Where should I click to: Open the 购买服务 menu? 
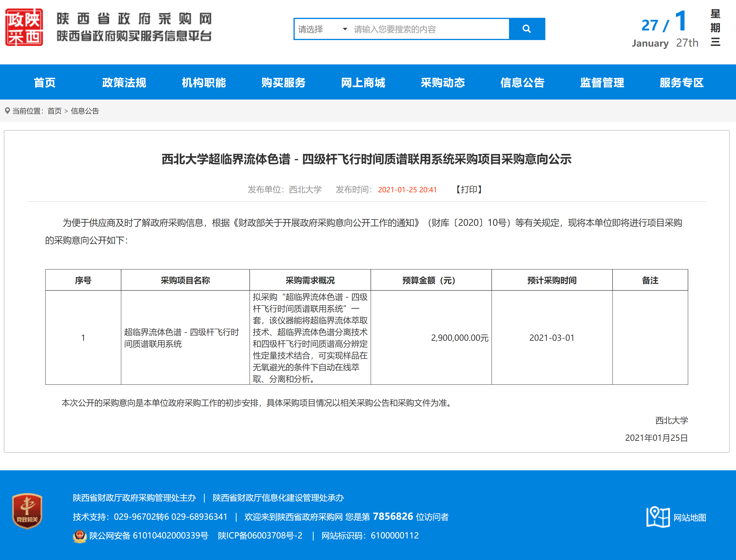[283, 82]
